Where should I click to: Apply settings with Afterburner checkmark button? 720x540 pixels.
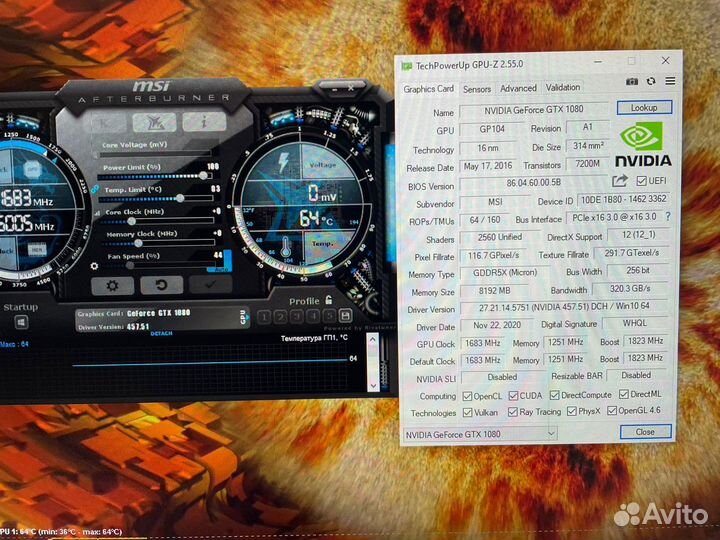[210, 285]
